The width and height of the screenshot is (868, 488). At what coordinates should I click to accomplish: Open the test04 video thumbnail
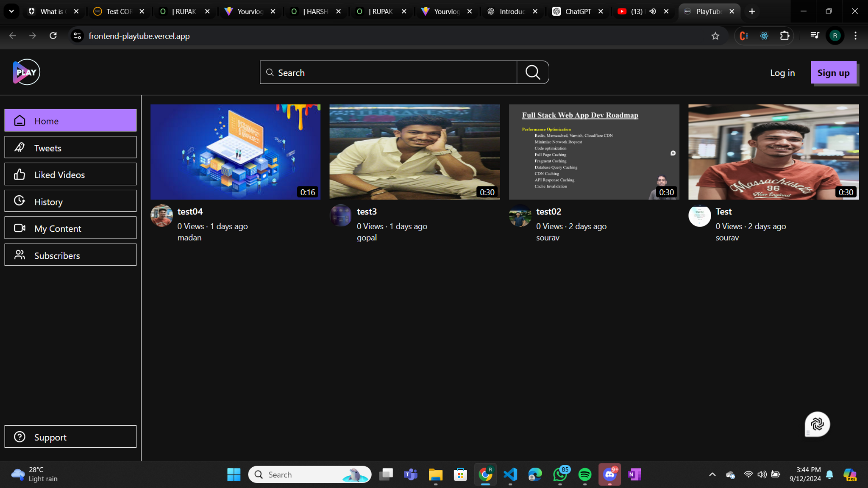[235, 152]
